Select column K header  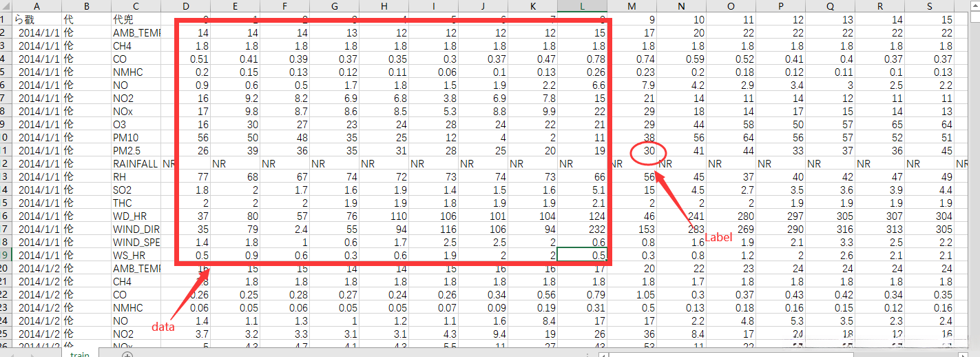[x=532, y=6]
